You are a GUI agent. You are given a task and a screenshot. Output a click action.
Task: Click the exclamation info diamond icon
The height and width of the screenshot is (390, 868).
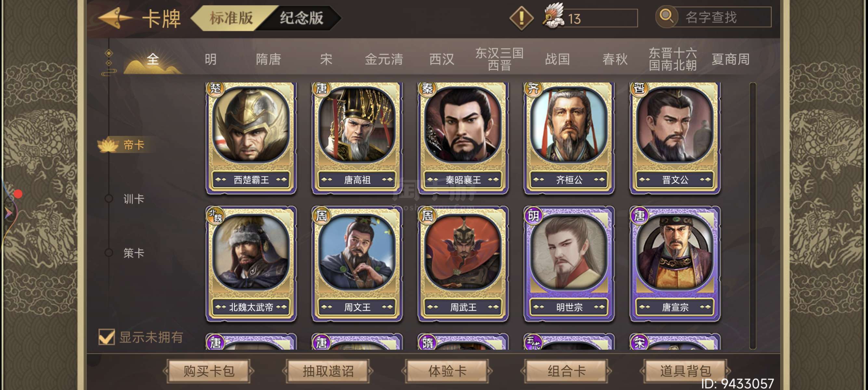click(521, 18)
